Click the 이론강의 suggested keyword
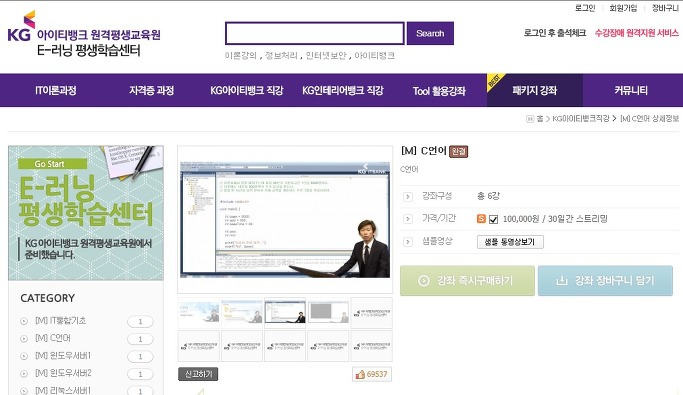Screen dimensions: 683x395 point(240,56)
